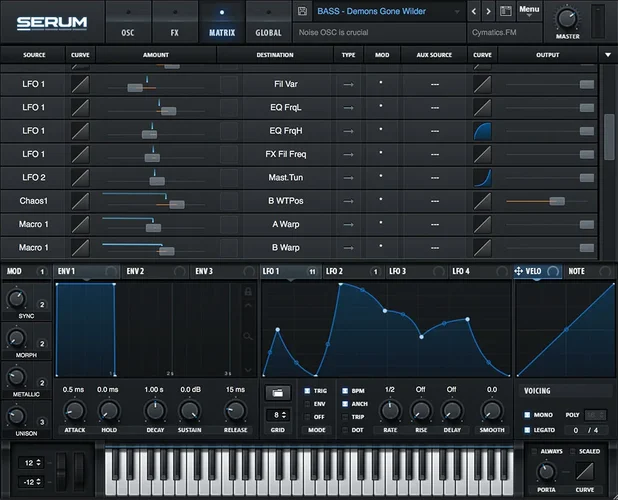Go to the previous preset with left arrow
This screenshot has width=618, height=500.
point(475,12)
